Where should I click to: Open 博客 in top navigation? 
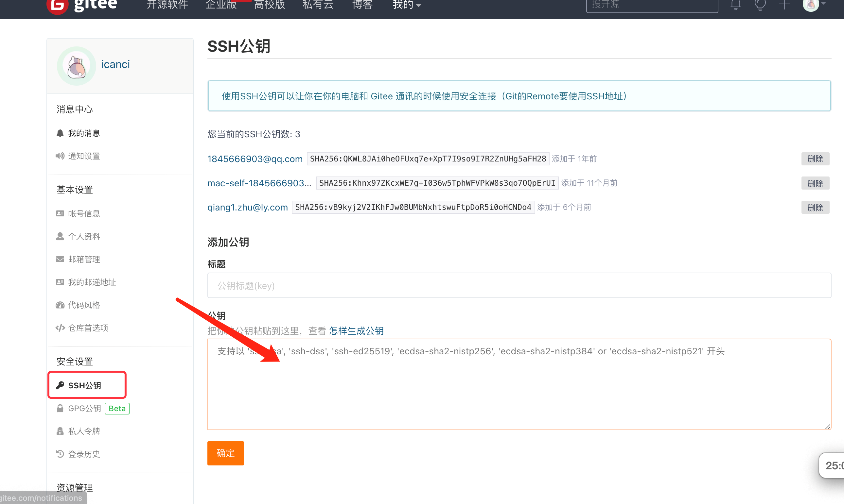pos(362,5)
